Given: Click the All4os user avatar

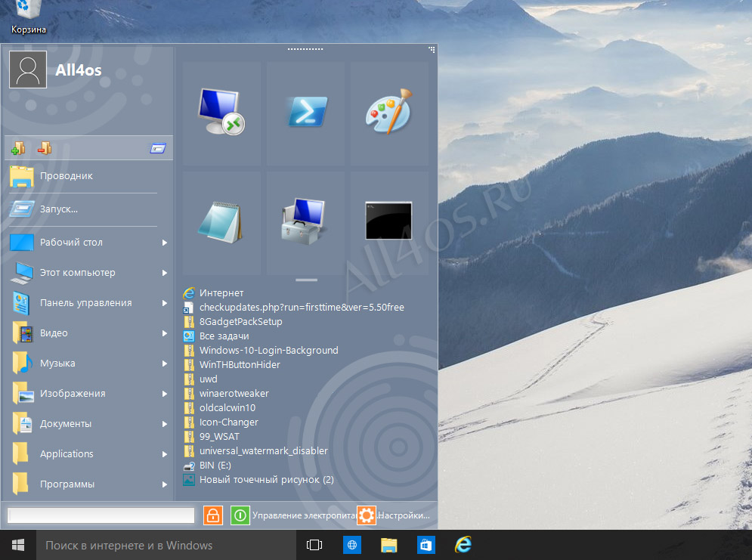Looking at the screenshot, I should (x=28, y=70).
